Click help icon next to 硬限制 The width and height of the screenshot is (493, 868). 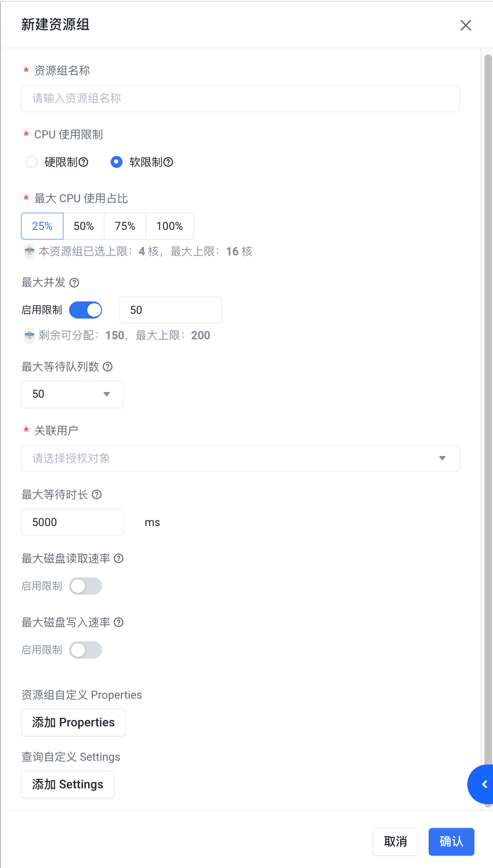(83, 162)
